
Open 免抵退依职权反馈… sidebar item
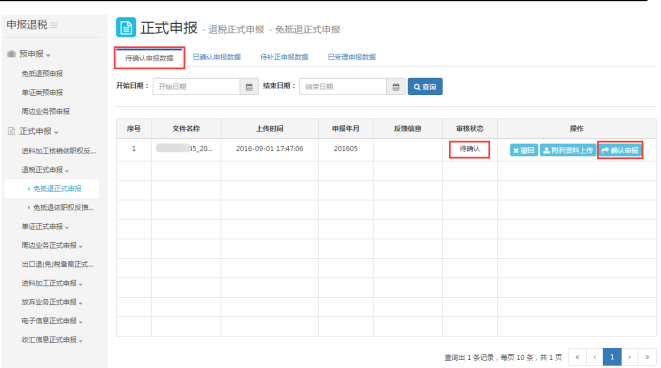(x=63, y=207)
